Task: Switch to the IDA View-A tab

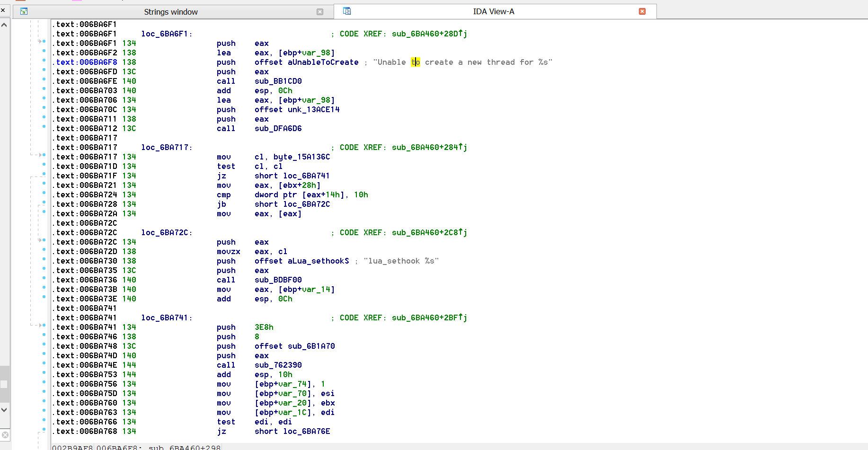Action: coord(494,11)
